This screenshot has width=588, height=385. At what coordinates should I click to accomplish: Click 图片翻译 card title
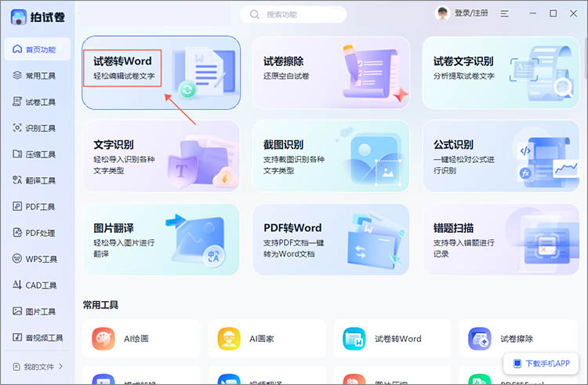pyautogui.click(x=114, y=228)
